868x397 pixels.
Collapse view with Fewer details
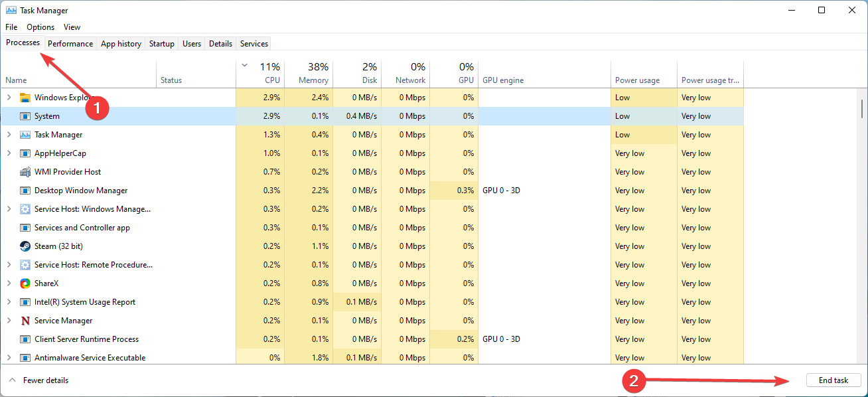click(38, 380)
